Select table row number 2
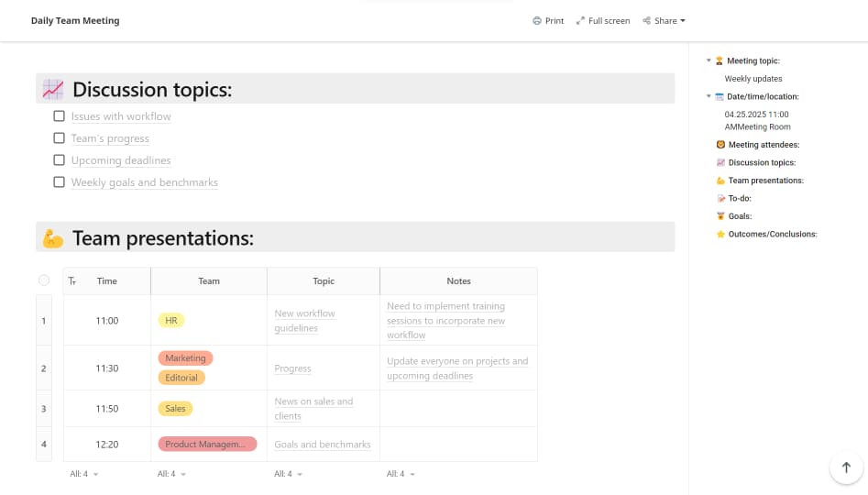 [44, 368]
